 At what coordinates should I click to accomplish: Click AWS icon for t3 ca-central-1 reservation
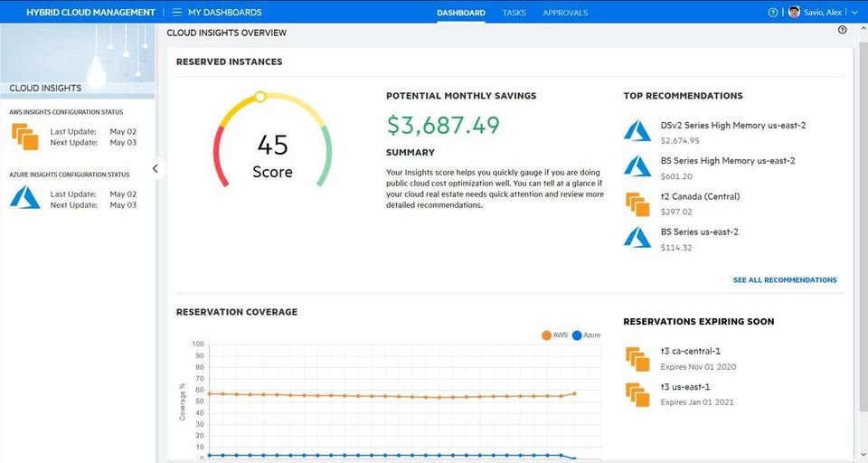(x=637, y=358)
